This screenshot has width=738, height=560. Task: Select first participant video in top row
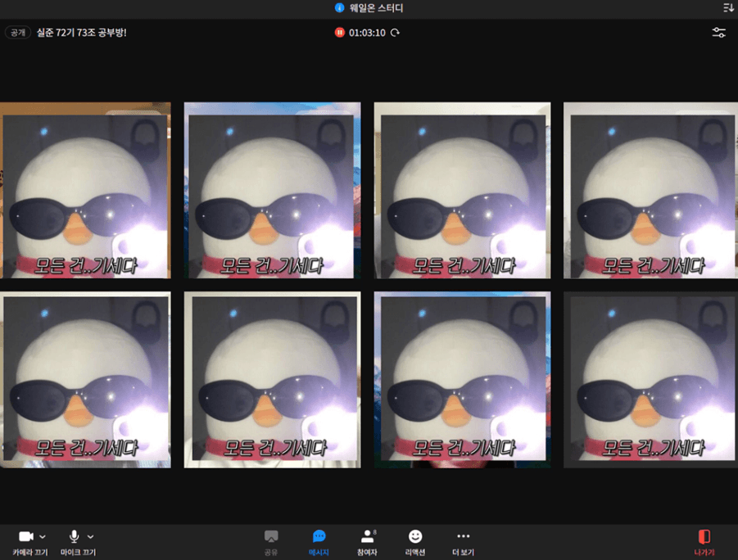[85, 190]
